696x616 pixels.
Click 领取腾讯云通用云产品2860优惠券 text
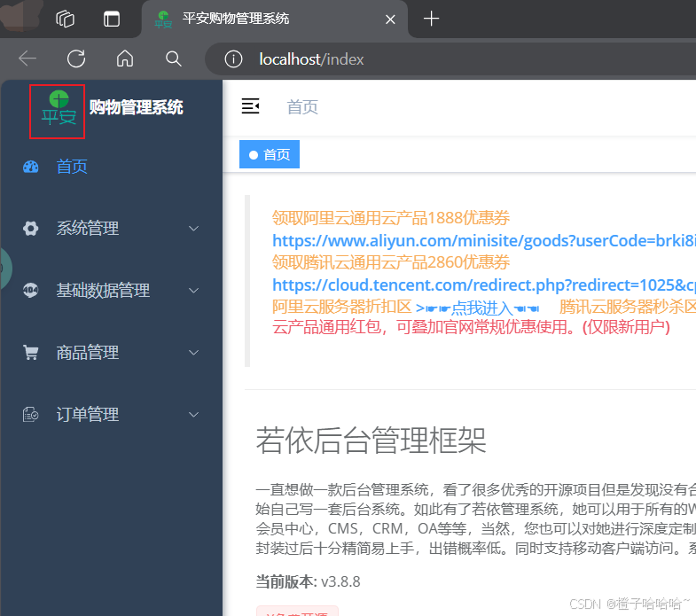pos(391,262)
